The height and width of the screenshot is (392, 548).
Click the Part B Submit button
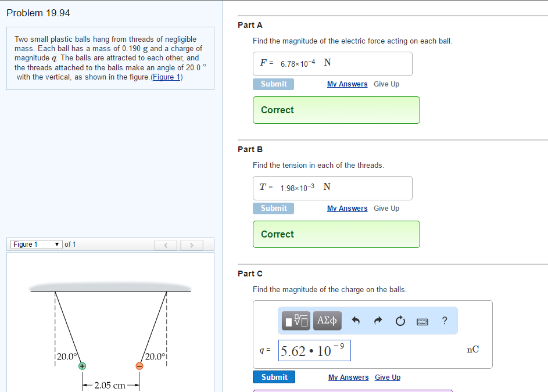click(273, 208)
